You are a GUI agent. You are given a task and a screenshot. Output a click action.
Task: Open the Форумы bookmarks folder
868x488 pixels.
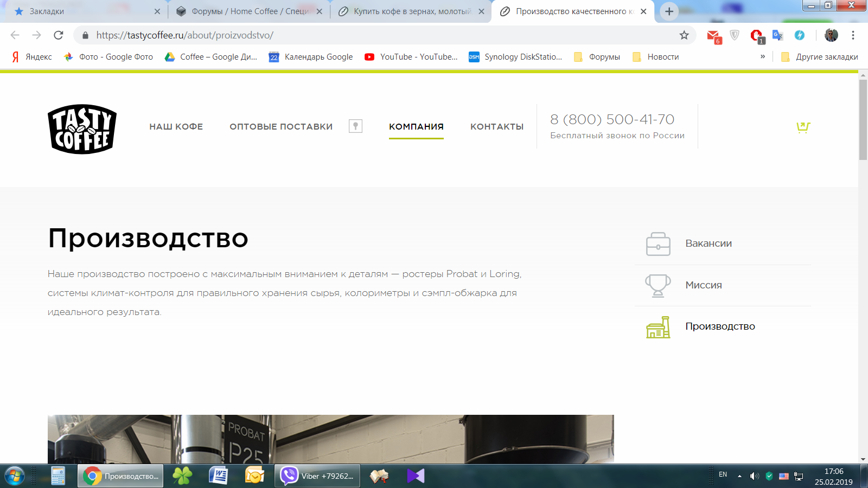597,57
